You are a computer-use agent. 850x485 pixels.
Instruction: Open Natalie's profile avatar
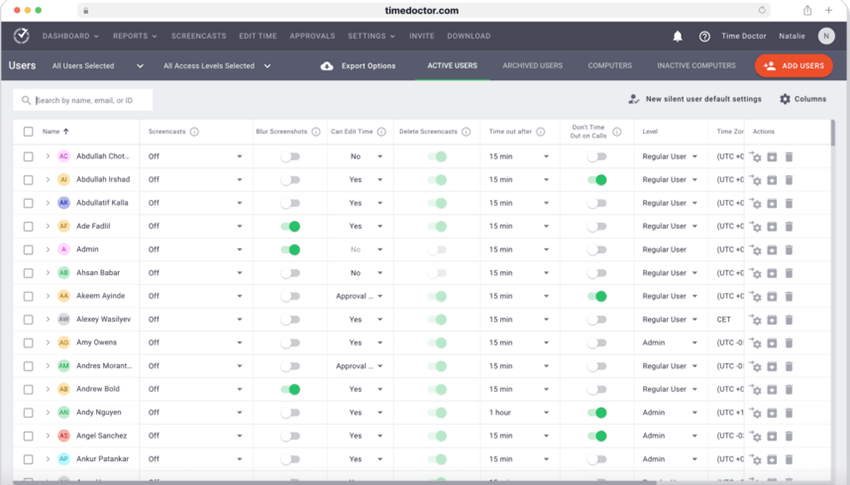point(826,36)
